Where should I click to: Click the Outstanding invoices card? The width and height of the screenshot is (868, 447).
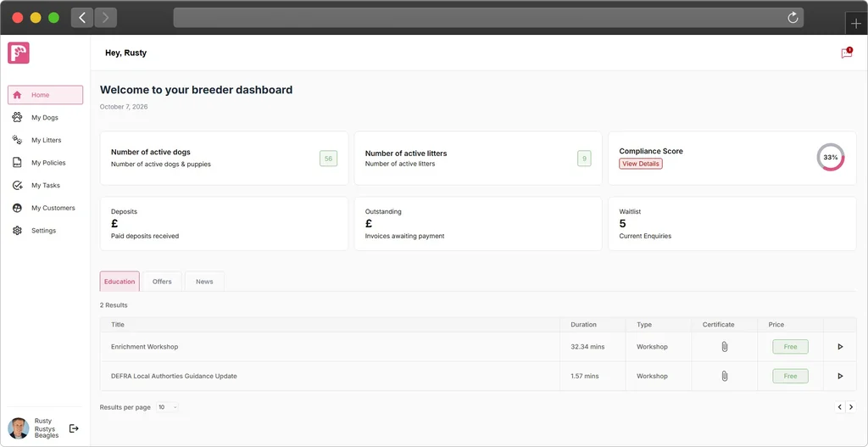point(478,224)
